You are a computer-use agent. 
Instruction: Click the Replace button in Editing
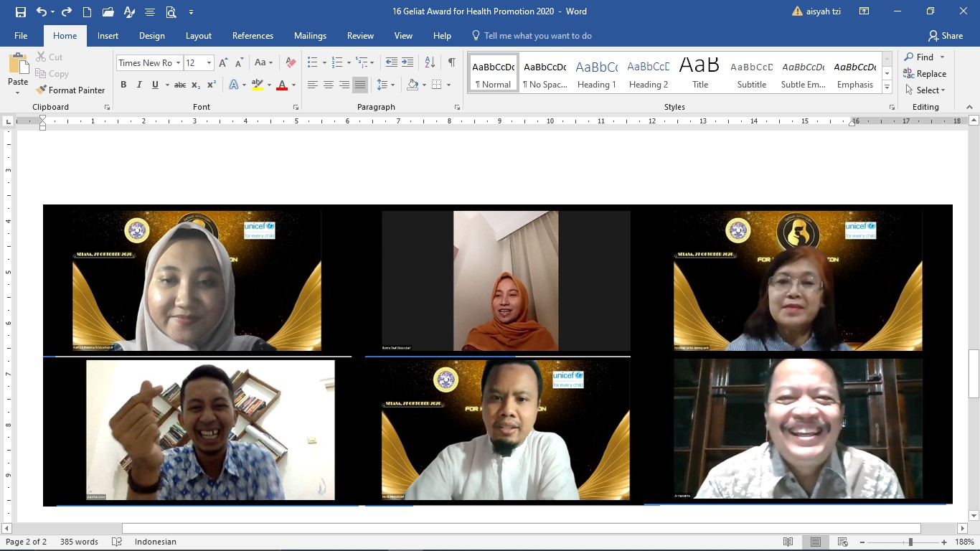(x=925, y=74)
